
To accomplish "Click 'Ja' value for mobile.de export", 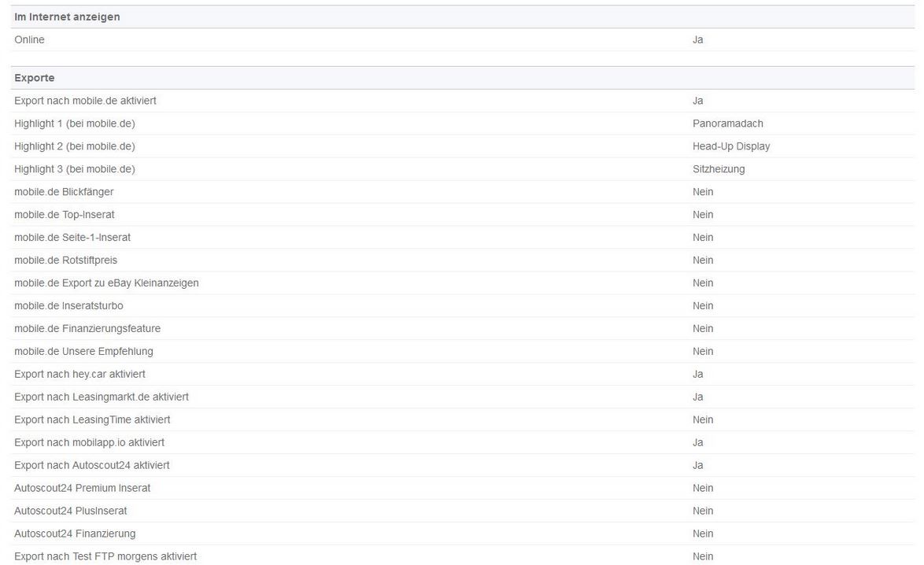I will tap(697, 101).
